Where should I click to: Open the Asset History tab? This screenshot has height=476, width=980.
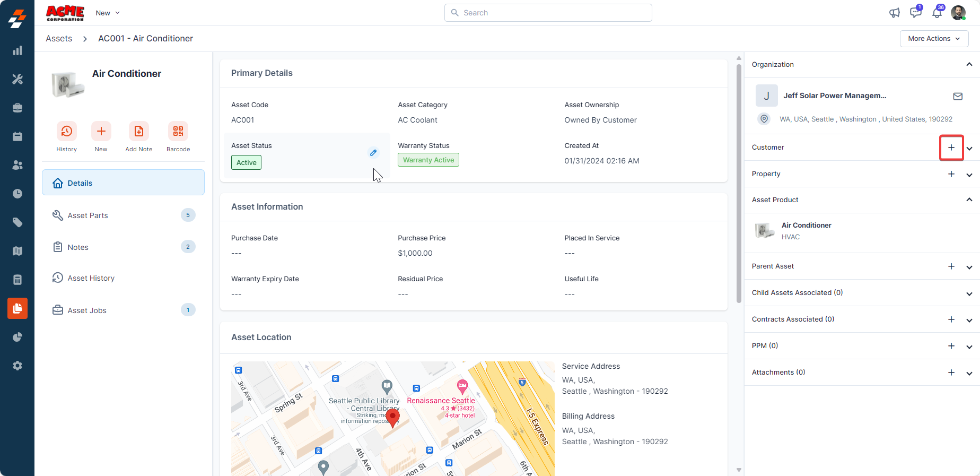point(91,278)
